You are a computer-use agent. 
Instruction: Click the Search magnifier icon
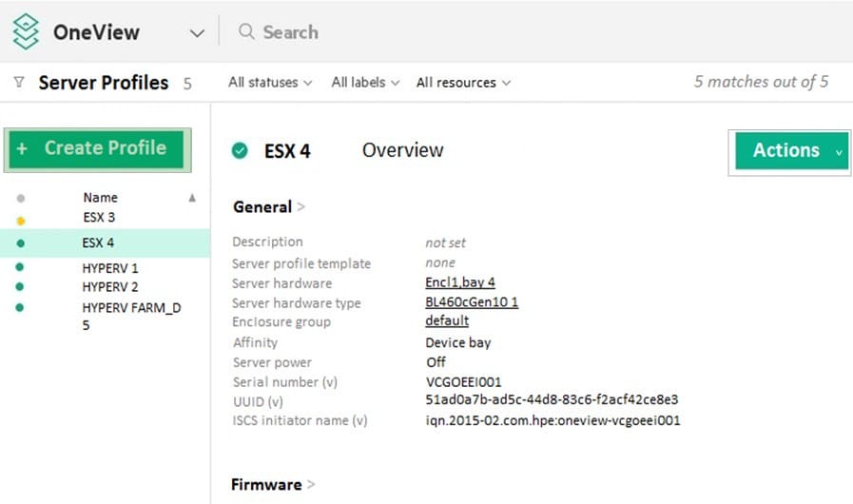click(x=246, y=32)
